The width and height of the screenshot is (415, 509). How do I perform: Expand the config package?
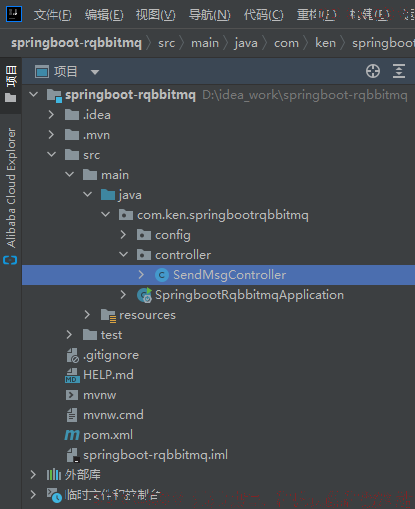tap(123, 235)
